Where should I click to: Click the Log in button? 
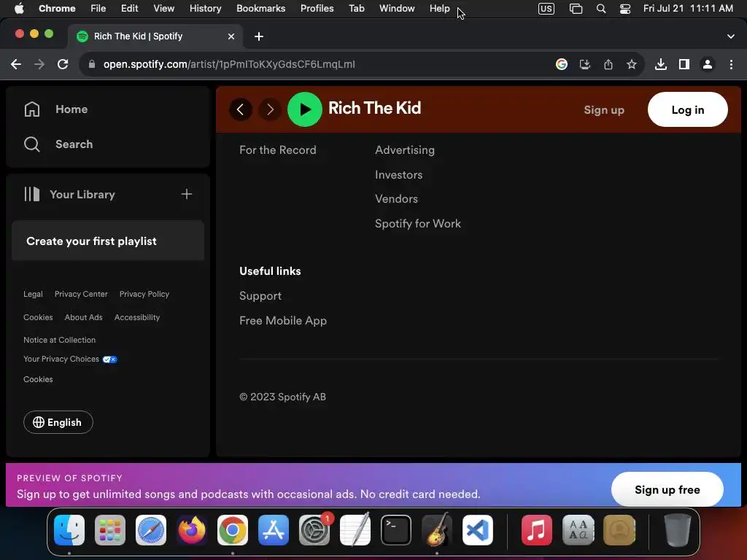[x=687, y=109]
